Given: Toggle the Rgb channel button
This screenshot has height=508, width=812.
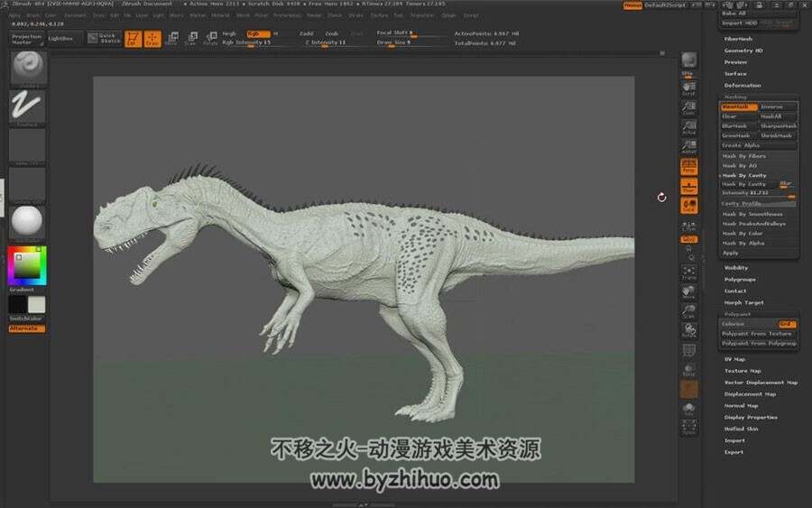Looking at the screenshot, I should 258,33.
